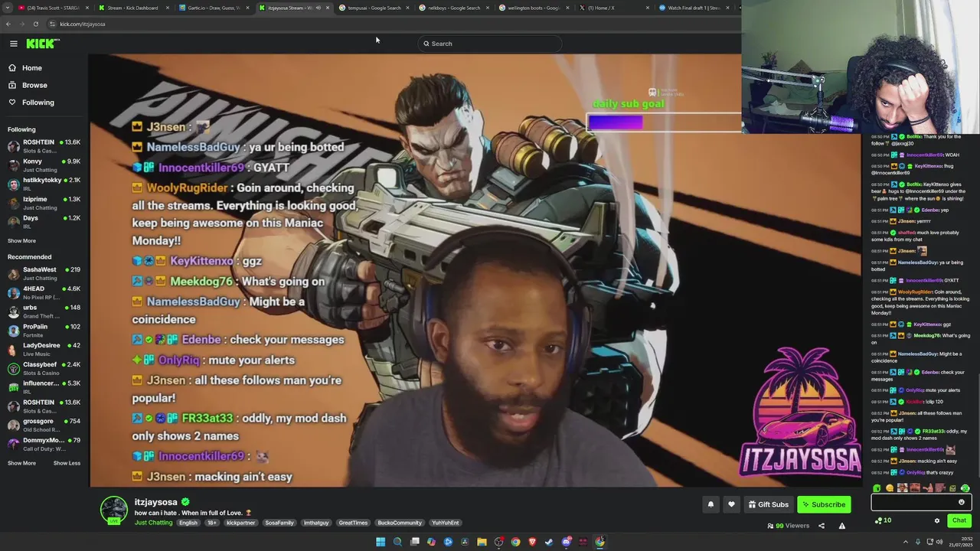Click the GreatTimes tag
980x551 pixels.
click(x=353, y=523)
